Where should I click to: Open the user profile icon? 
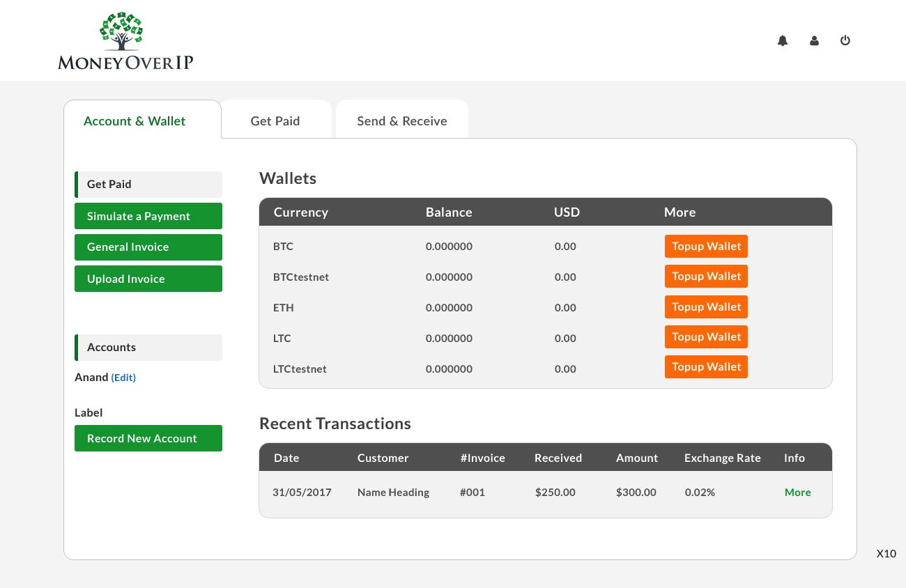tap(814, 41)
